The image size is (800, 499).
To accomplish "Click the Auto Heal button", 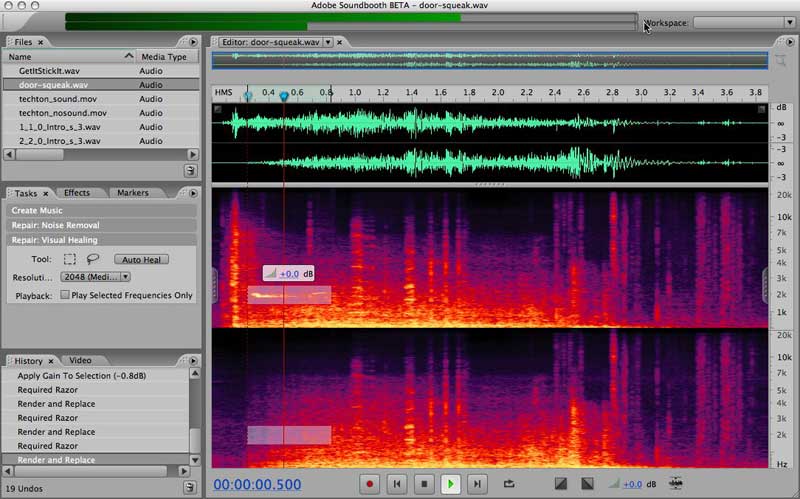I will 141,259.
